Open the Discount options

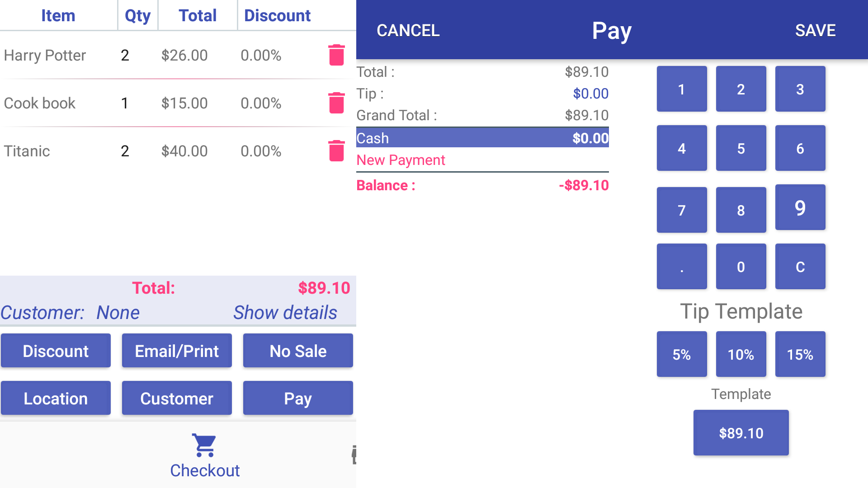(x=56, y=350)
